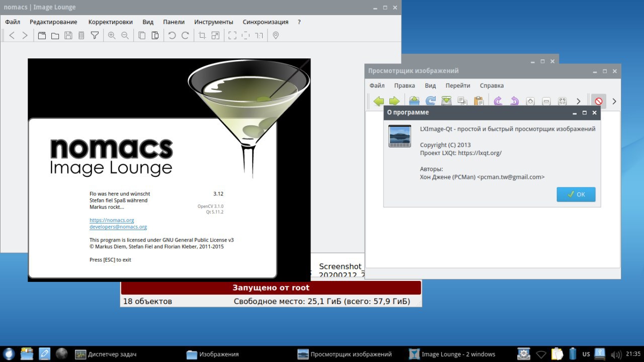
Task: Click the resize image icon in nomacs
Action: tap(215, 35)
